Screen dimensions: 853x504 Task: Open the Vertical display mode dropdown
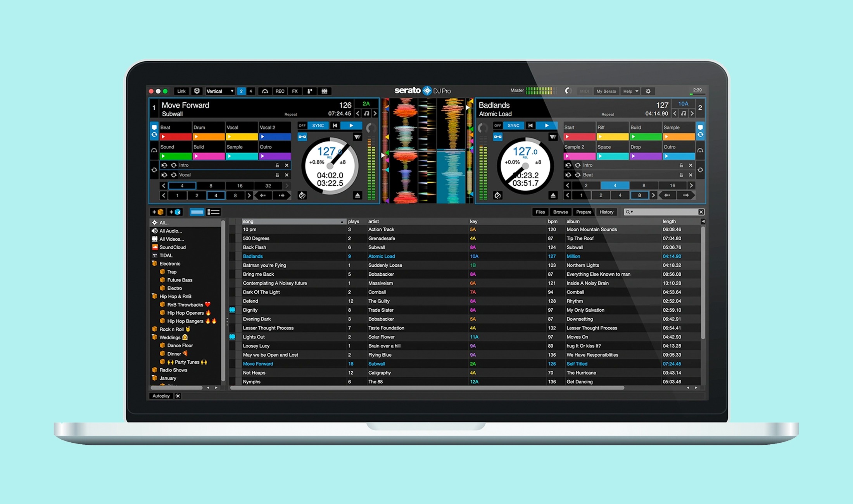point(219,91)
